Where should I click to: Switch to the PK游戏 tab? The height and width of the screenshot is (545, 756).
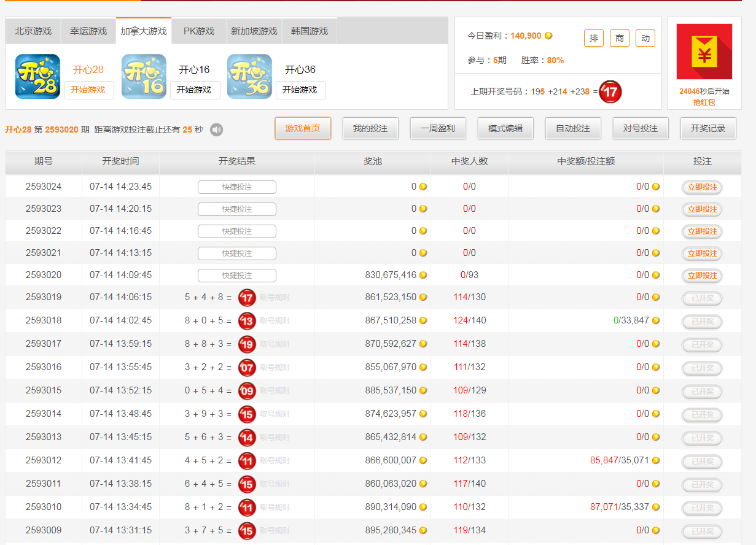click(199, 31)
